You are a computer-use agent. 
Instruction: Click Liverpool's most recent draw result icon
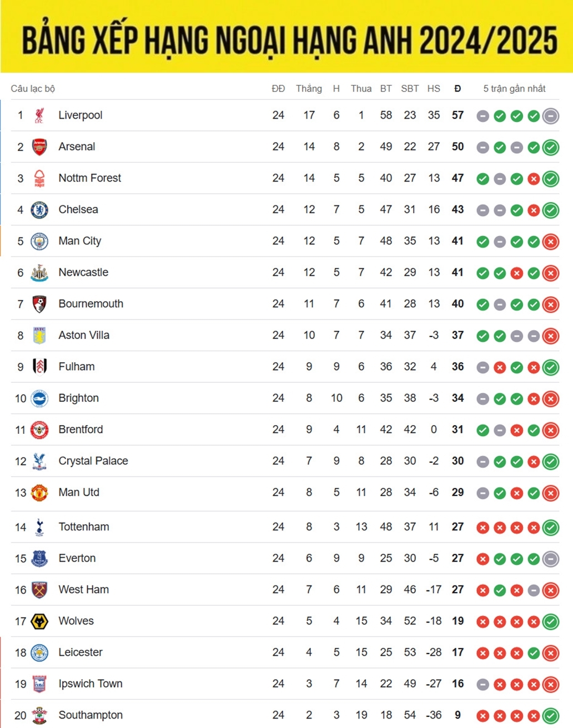551,116
